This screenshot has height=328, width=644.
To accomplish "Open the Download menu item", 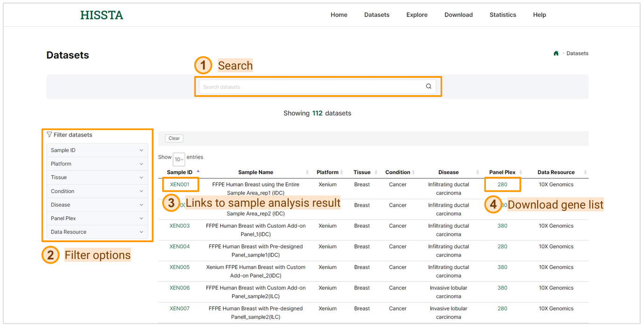I will 458,15.
